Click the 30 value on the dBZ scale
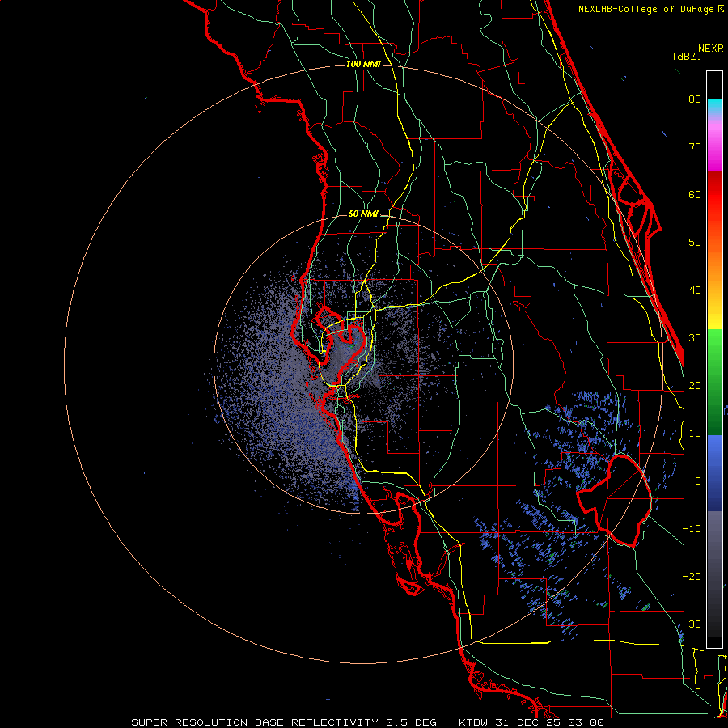The width and height of the screenshot is (728, 728). pos(695,338)
